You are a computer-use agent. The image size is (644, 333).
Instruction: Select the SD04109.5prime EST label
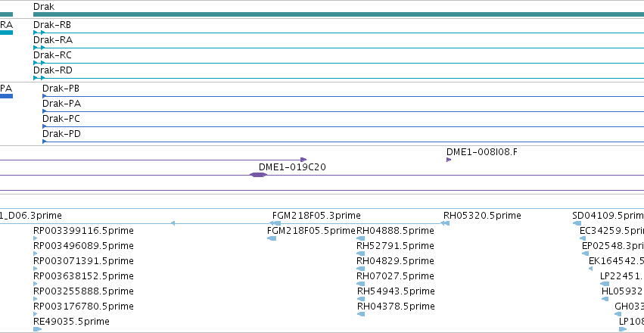[608, 216]
